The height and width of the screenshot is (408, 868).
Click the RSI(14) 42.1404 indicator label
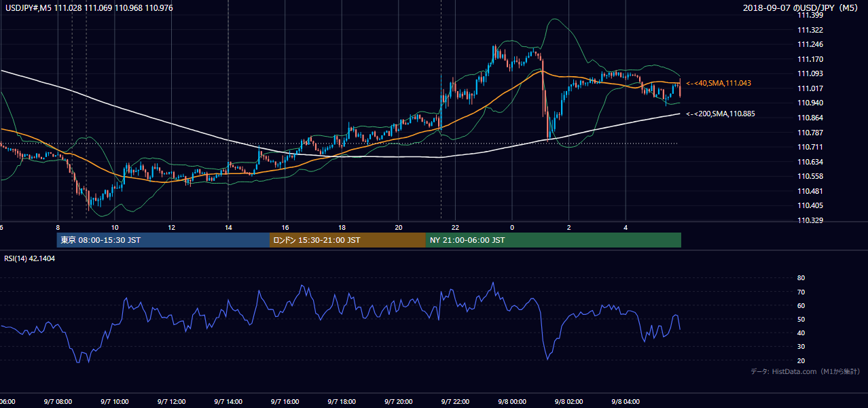(x=30, y=258)
